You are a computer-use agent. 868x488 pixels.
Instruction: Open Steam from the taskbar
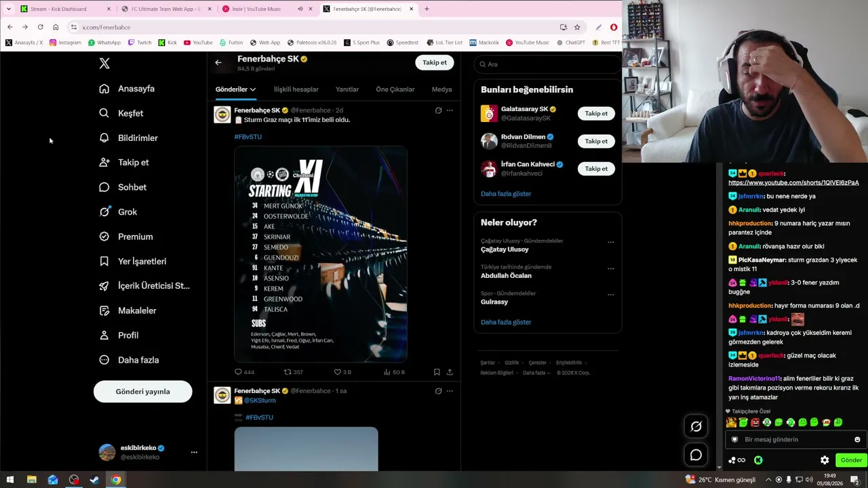(94, 480)
